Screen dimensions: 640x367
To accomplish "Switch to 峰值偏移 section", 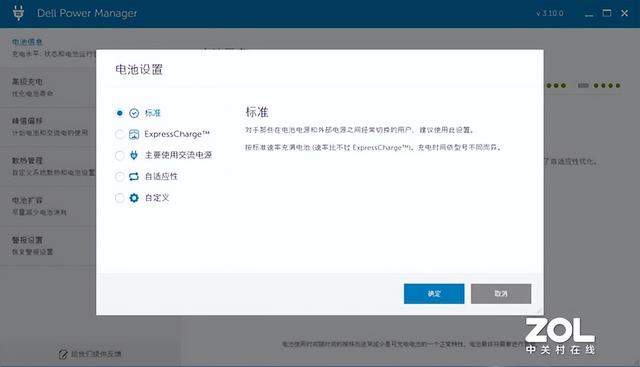I will click(48, 127).
